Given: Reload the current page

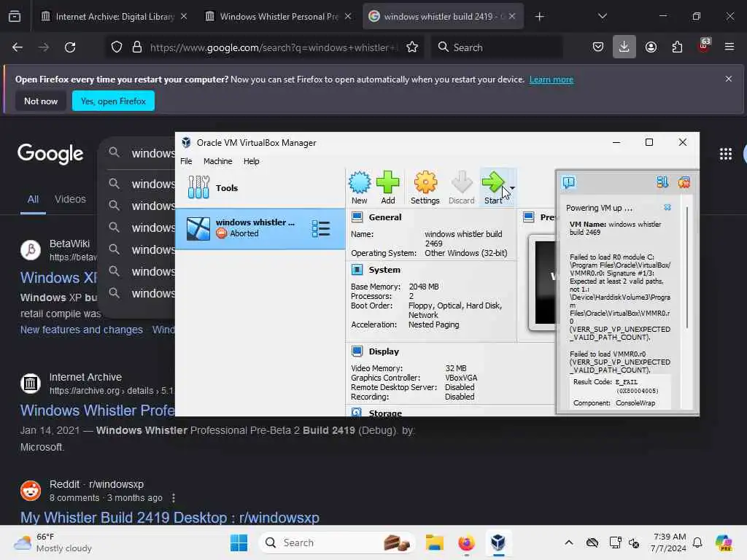Looking at the screenshot, I should pyautogui.click(x=70, y=47).
